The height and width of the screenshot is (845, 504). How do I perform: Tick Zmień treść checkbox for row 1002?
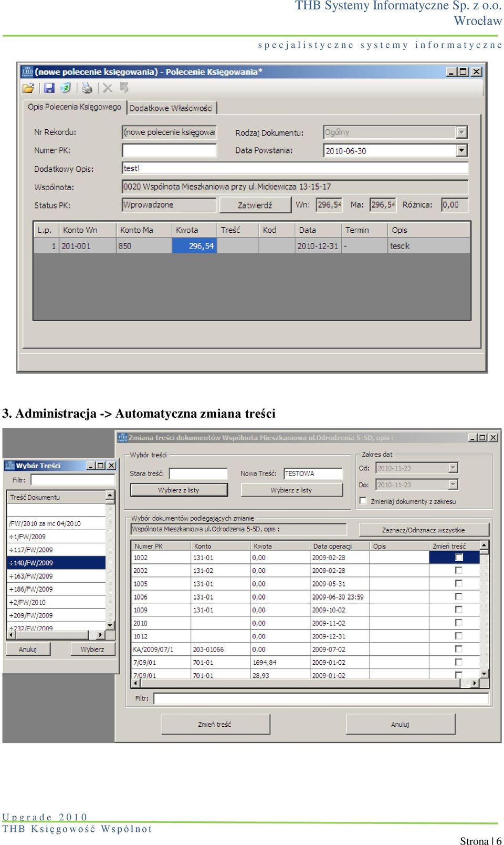pos(459,558)
